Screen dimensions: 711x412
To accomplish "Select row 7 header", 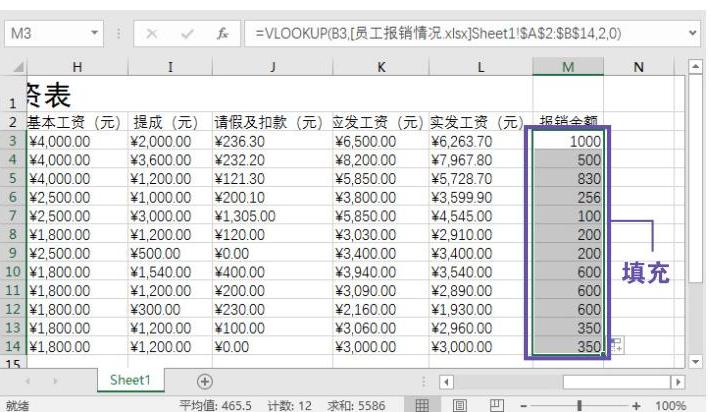I will point(13,216).
